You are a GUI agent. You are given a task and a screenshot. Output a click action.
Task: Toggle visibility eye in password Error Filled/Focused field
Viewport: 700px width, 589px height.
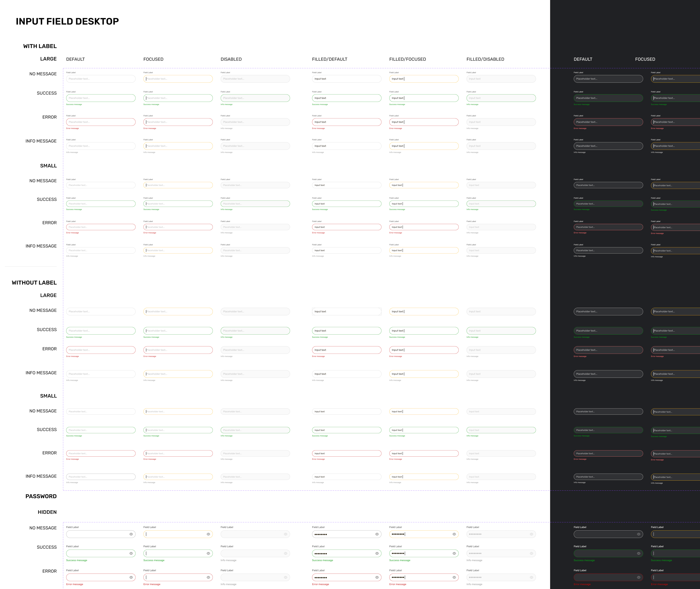tap(454, 577)
